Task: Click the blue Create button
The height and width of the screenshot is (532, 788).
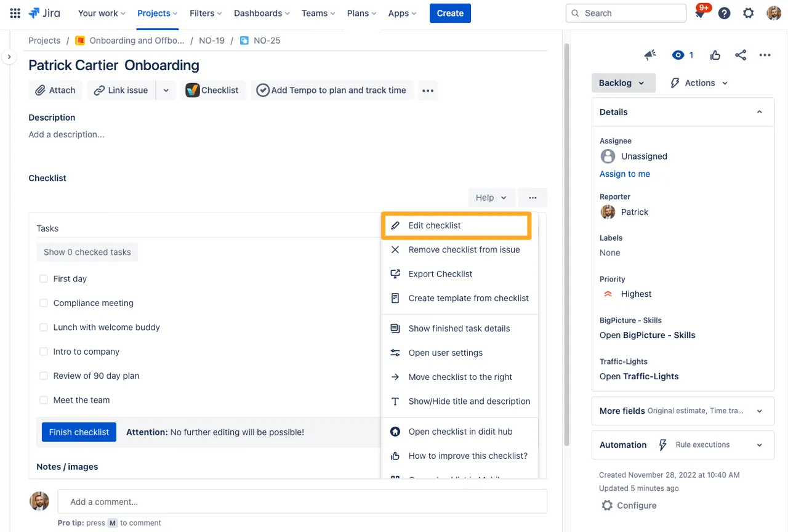Action: [x=450, y=13]
